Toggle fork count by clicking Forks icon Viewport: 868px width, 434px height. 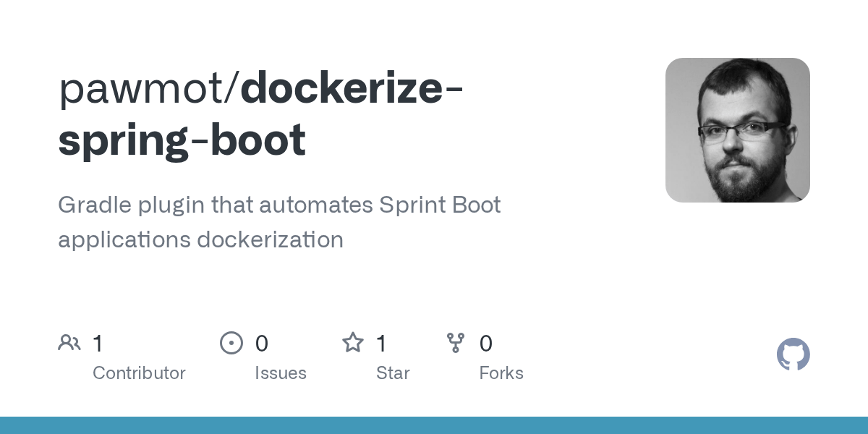click(456, 343)
